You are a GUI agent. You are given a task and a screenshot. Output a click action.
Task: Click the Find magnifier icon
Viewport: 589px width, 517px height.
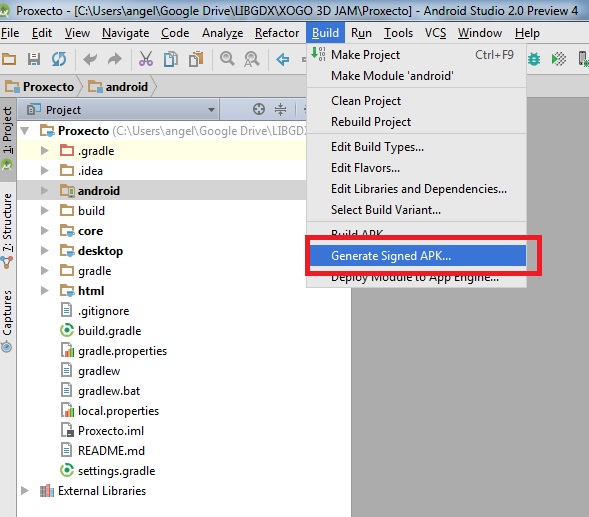pyautogui.click(x=227, y=59)
